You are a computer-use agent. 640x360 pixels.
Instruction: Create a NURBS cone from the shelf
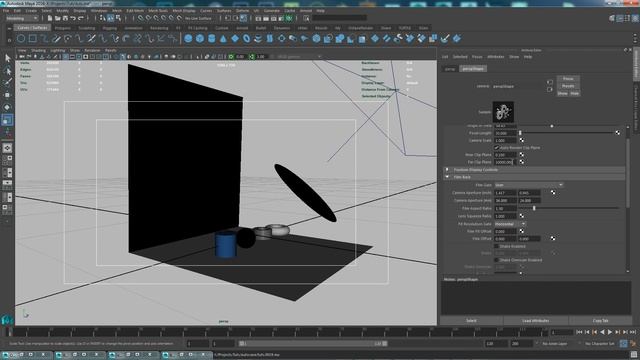(x=223, y=39)
